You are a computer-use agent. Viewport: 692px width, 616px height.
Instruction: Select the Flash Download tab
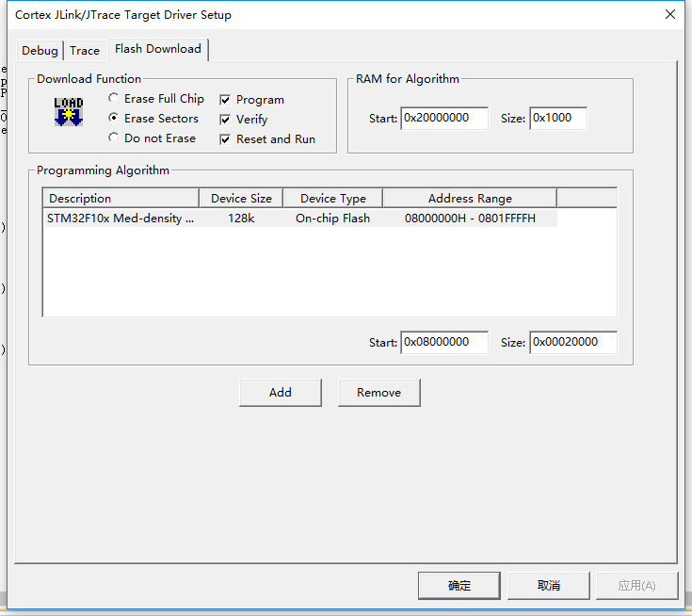point(158,49)
